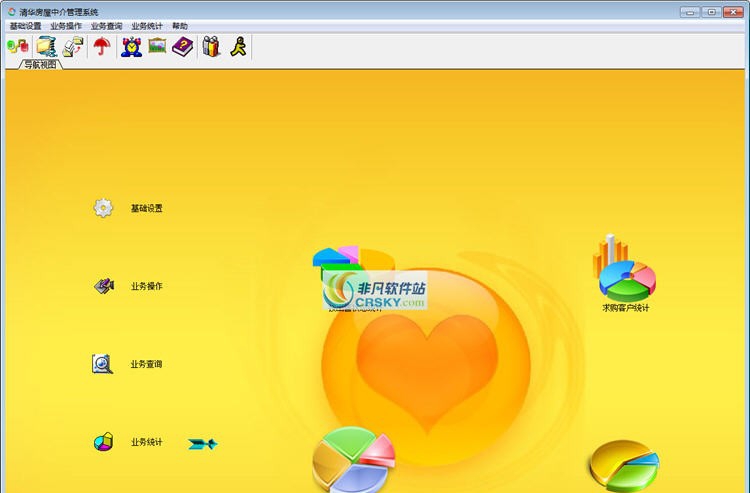Click the framed picture toolbar icon
The height and width of the screenshot is (493, 750).
click(157, 45)
